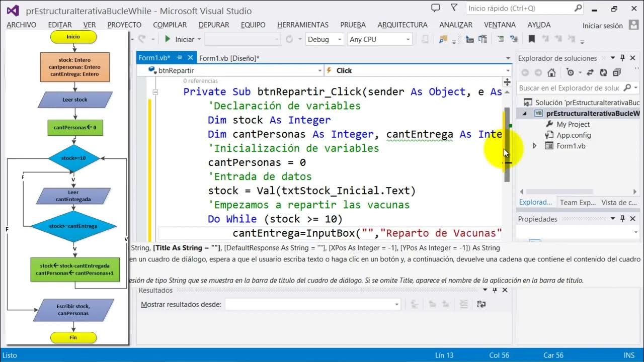644x362 pixels.
Task: Switch to Form1.vb [Diseño]* tab
Action: coord(229,58)
